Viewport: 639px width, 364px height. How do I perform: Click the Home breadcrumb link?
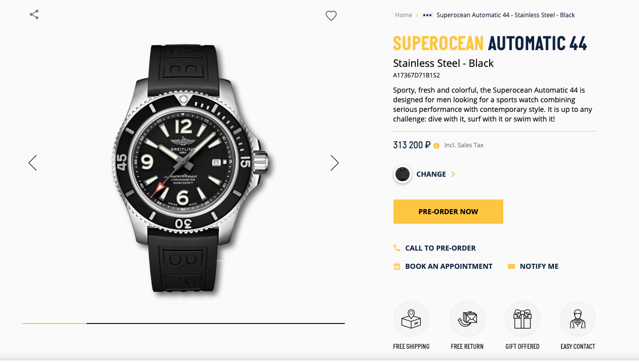click(x=404, y=15)
